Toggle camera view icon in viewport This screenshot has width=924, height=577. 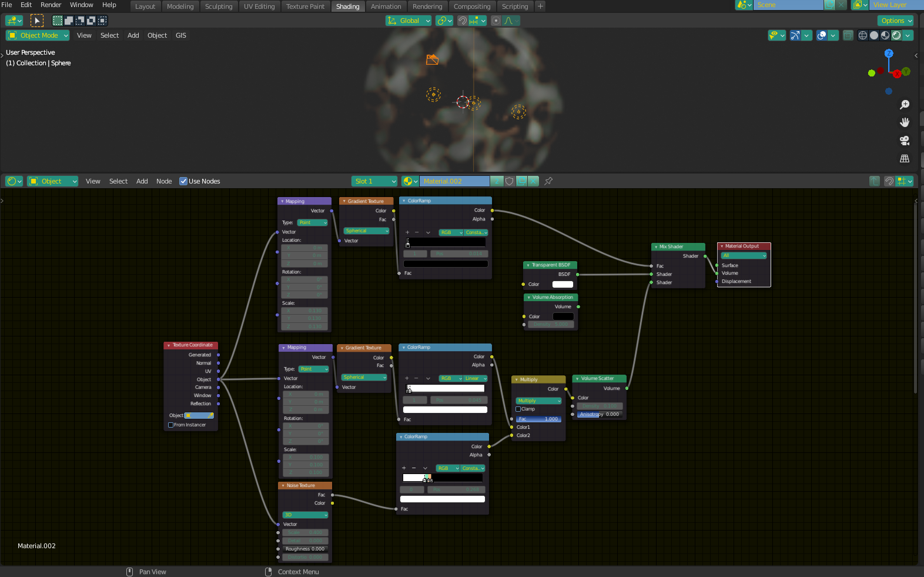(x=905, y=141)
